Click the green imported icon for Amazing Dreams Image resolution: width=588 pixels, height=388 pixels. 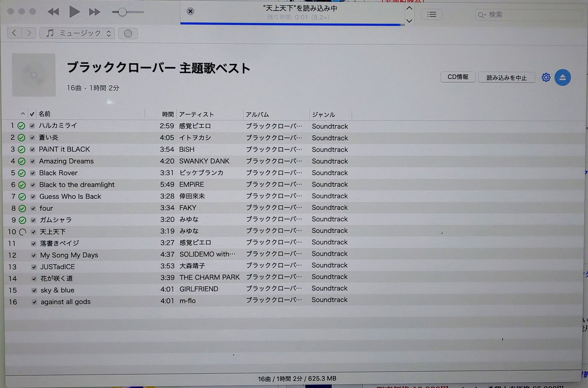pyautogui.click(x=22, y=161)
